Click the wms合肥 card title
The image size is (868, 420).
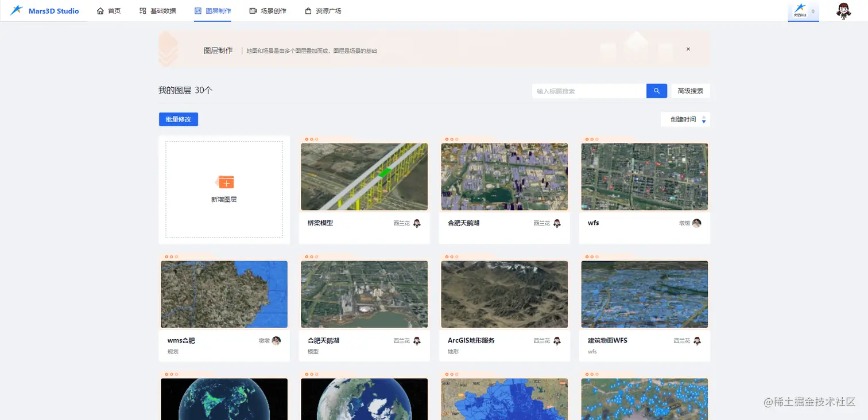pyautogui.click(x=181, y=340)
